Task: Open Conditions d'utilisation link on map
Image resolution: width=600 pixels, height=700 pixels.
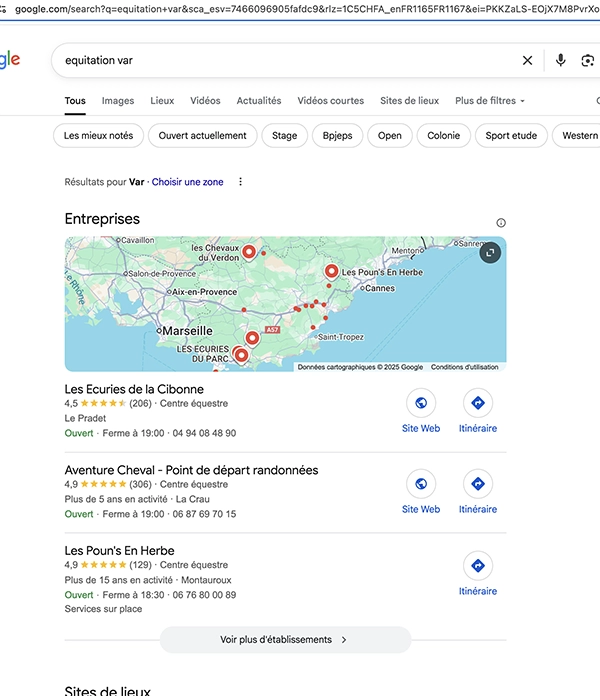Action: point(464,367)
